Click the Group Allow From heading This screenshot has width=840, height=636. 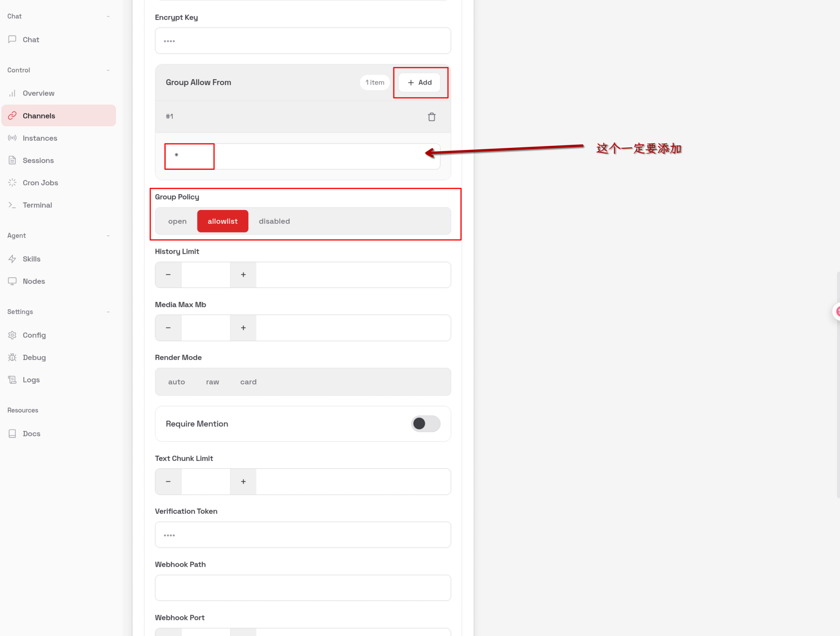pos(198,82)
